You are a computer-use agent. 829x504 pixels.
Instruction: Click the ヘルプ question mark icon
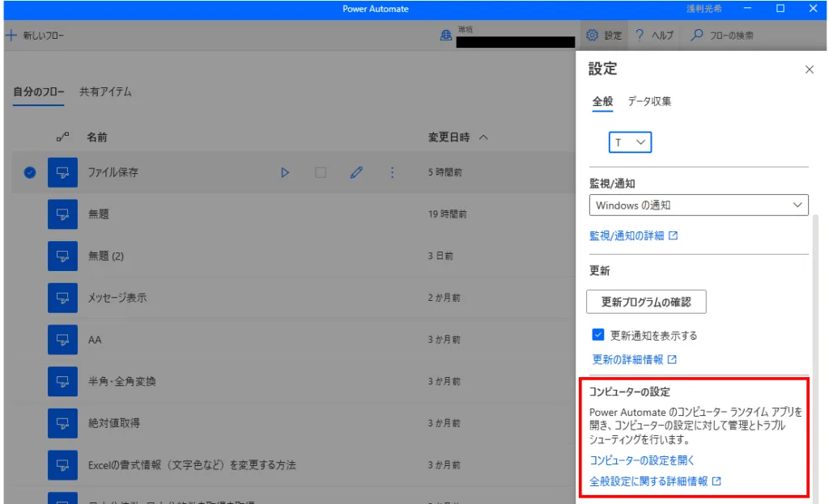pos(640,36)
